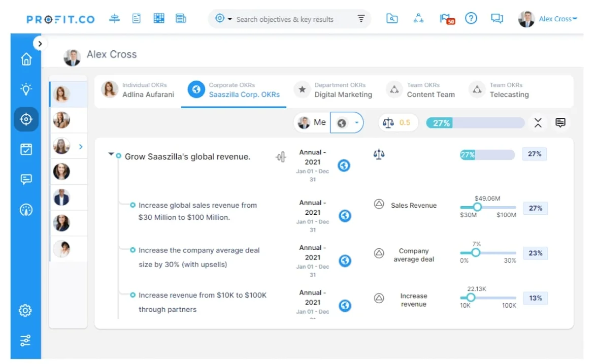595x364 pixels.
Task: Collapse the Grow Saaszilla's global revenue objective
Action: 110,154
